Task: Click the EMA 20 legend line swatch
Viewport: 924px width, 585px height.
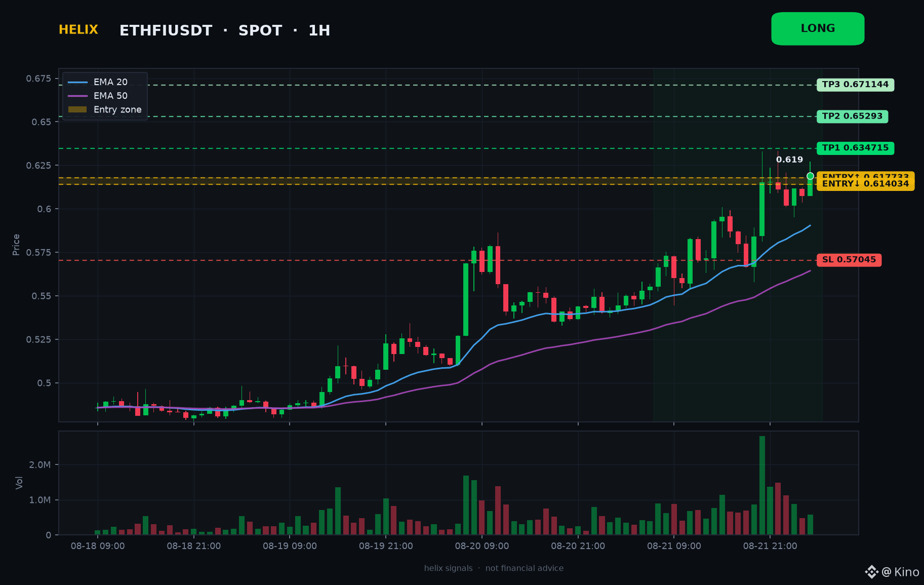Action: pos(77,82)
